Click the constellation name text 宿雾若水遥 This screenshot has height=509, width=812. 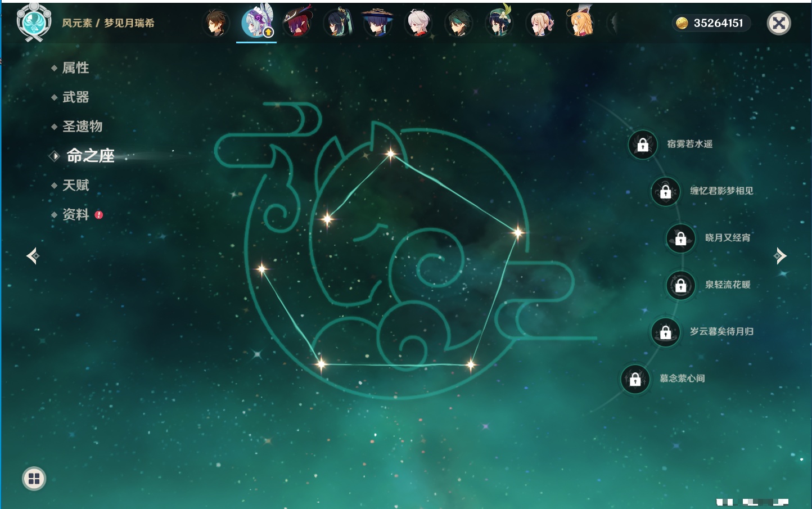pyautogui.click(x=689, y=144)
